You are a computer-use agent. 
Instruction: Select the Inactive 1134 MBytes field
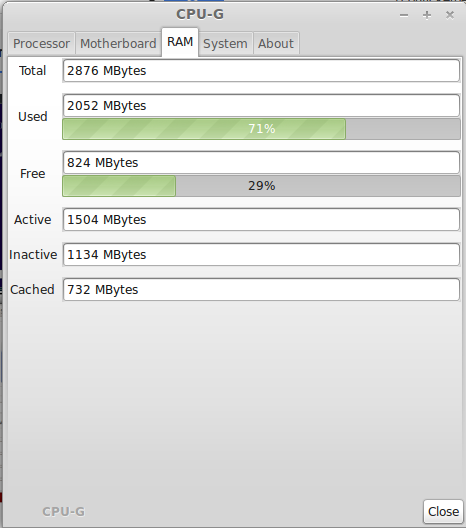click(261, 255)
